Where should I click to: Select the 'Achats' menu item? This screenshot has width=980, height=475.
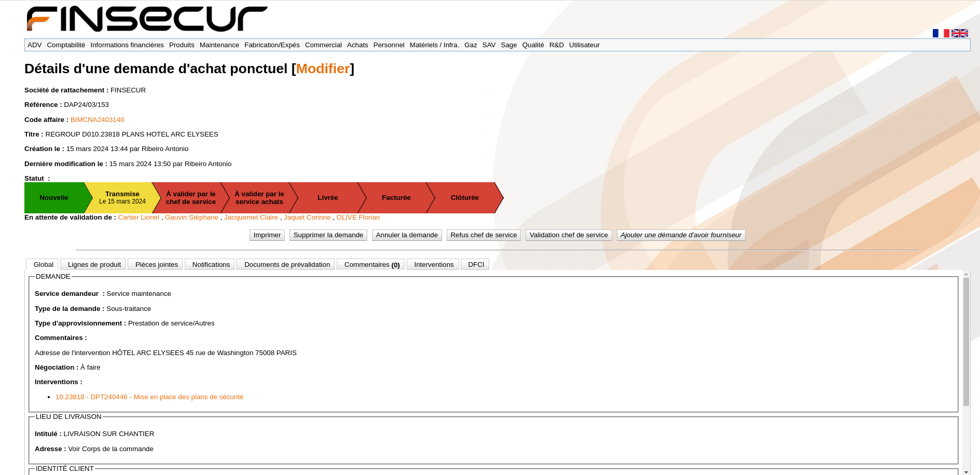[x=357, y=45]
